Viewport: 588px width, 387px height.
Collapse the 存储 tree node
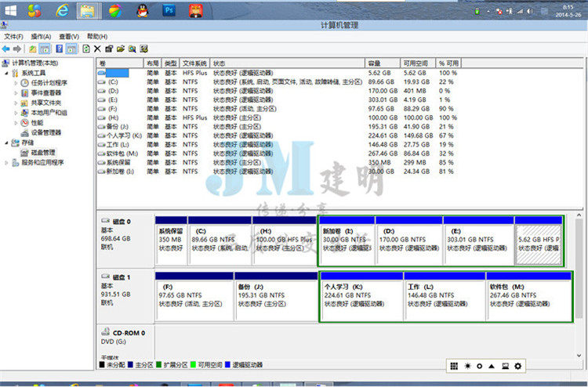(6, 143)
